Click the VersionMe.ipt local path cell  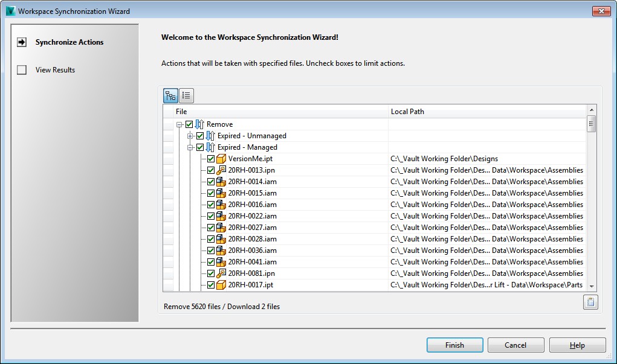point(487,159)
